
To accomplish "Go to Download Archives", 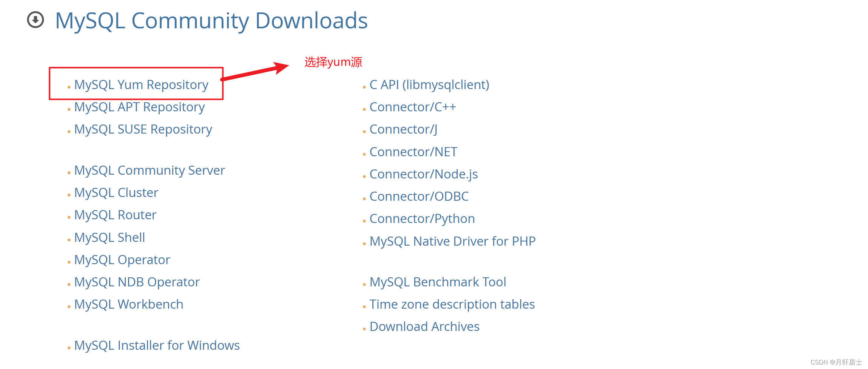I will [424, 327].
